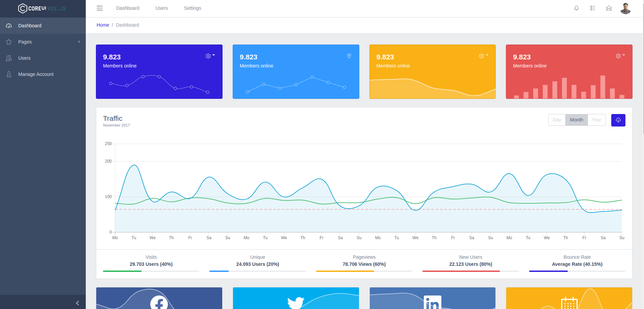Viewport: 644px width, 309px height.
Task: Open messages envelope icon
Action: (609, 8)
